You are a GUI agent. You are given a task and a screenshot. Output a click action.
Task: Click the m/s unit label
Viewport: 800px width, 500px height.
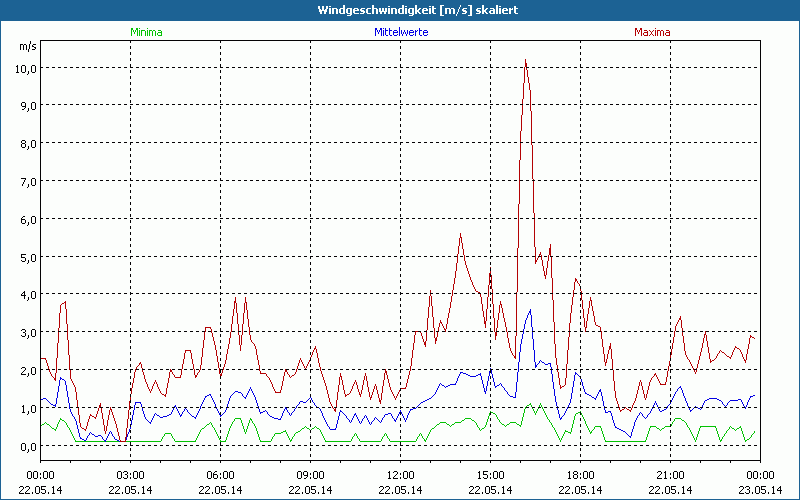[x=27, y=46]
